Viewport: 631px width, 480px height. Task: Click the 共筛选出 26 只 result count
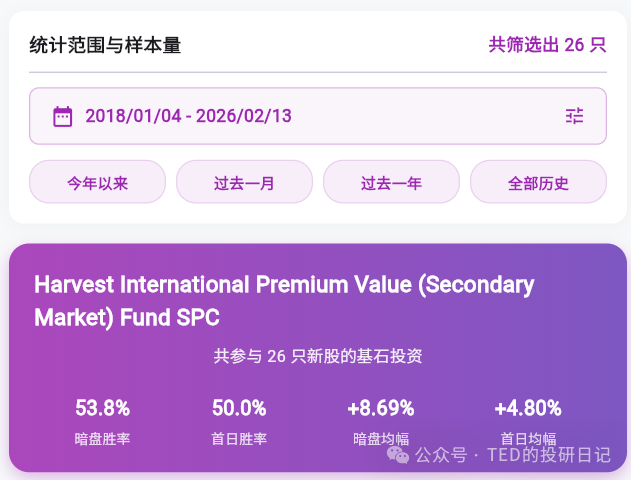[x=547, y=44]
